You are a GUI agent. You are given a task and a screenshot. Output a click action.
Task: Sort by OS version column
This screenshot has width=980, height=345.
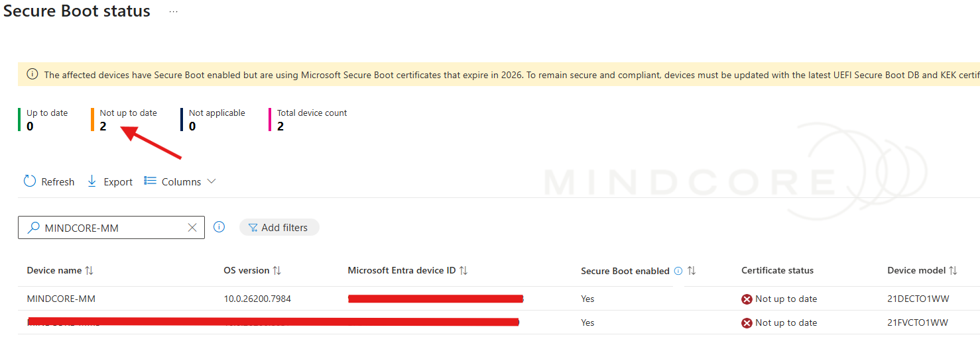pos(277,271)
